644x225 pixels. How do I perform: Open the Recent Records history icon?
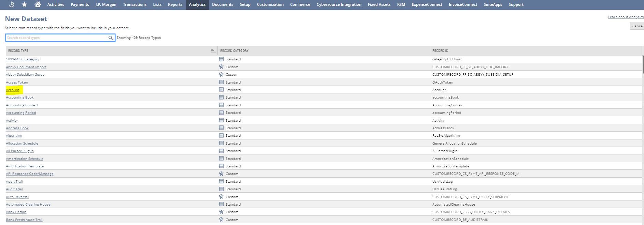point(11,4)
